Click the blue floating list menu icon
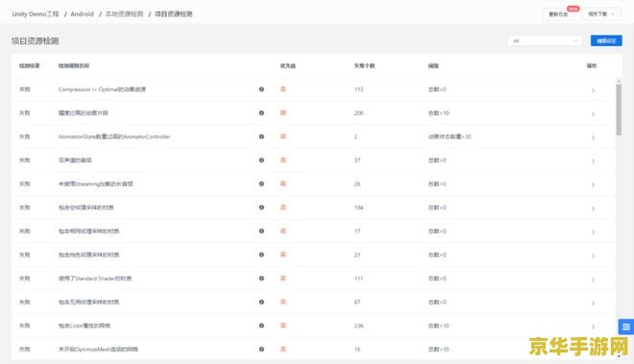This screenshot has height=364, width=634. point(626,327)
